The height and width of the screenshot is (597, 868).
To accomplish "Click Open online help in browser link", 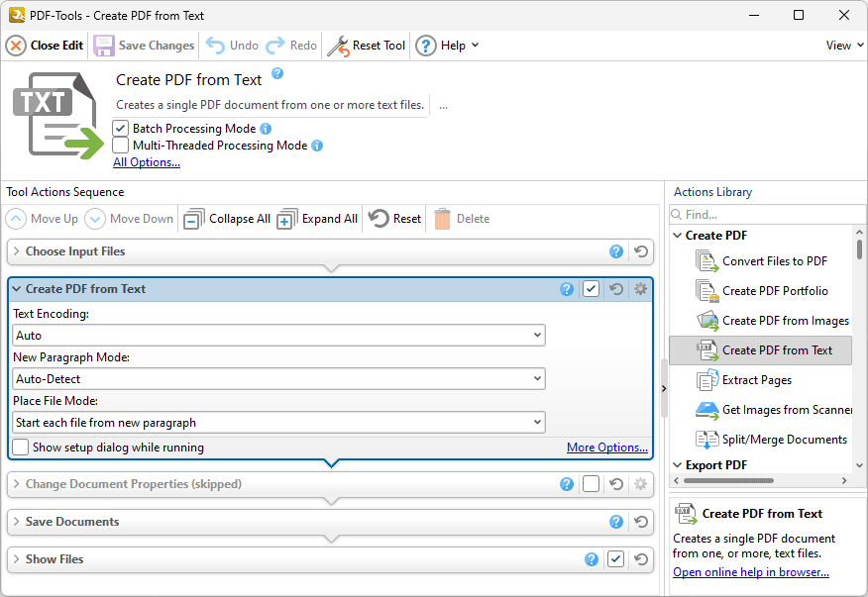I will tap(751, 572).
